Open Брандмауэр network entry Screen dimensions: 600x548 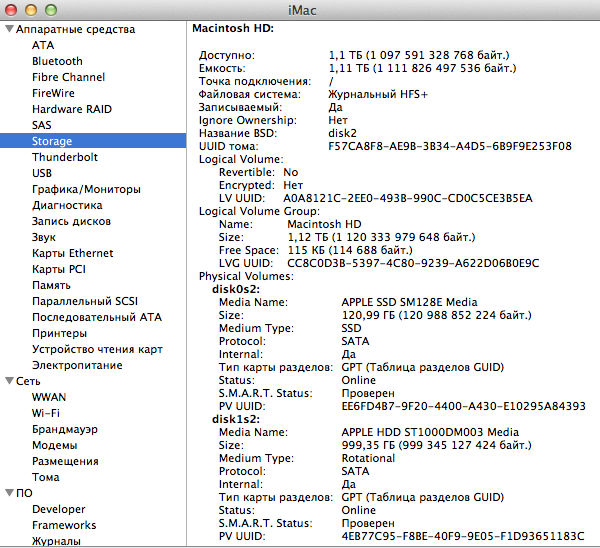point(65,429)
